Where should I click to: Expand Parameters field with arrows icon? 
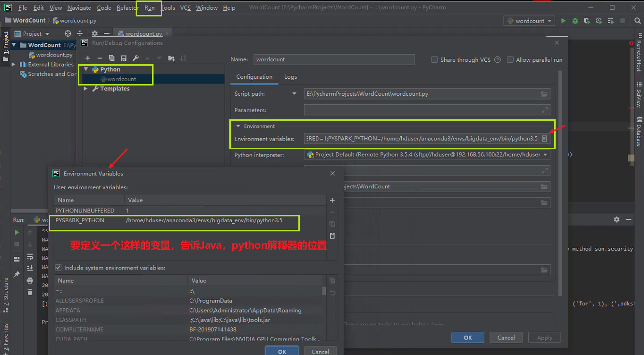(545, 110)
